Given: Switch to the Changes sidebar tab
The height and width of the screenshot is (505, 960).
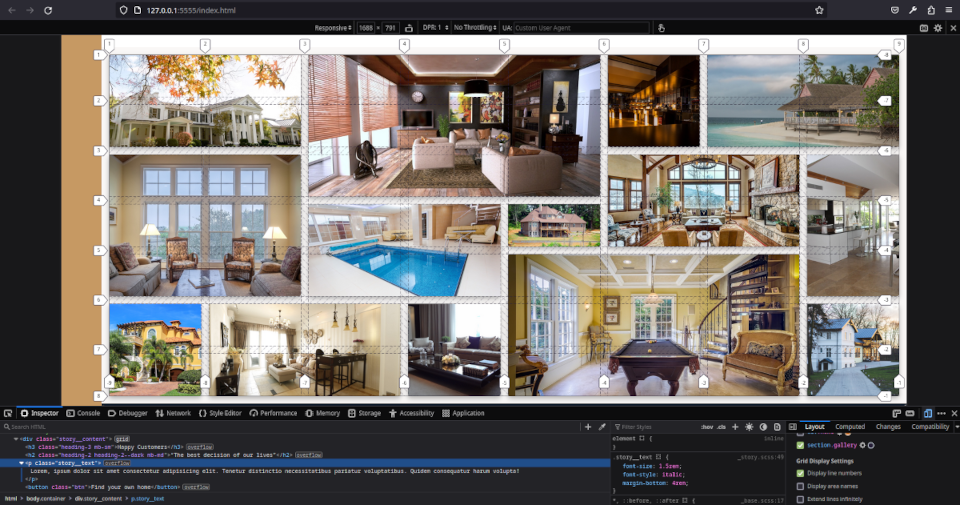Looking at the screenshot, I should pos(888,427).
